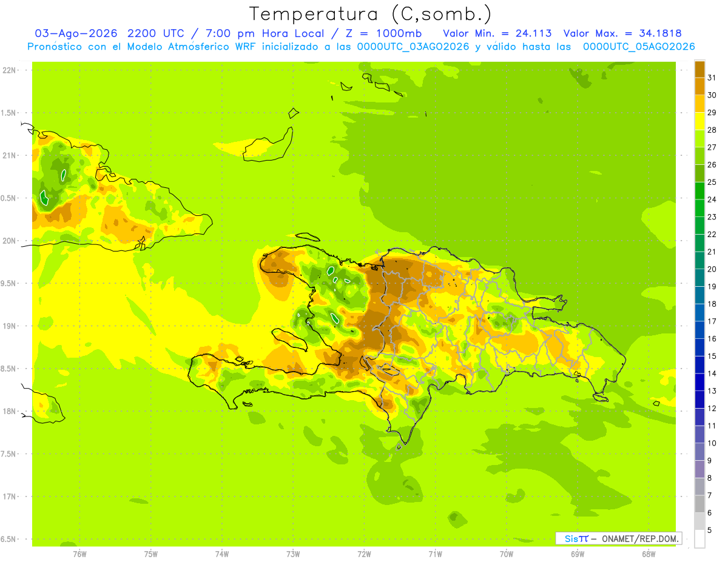Click the longitude label "71W"

[435, 554]
